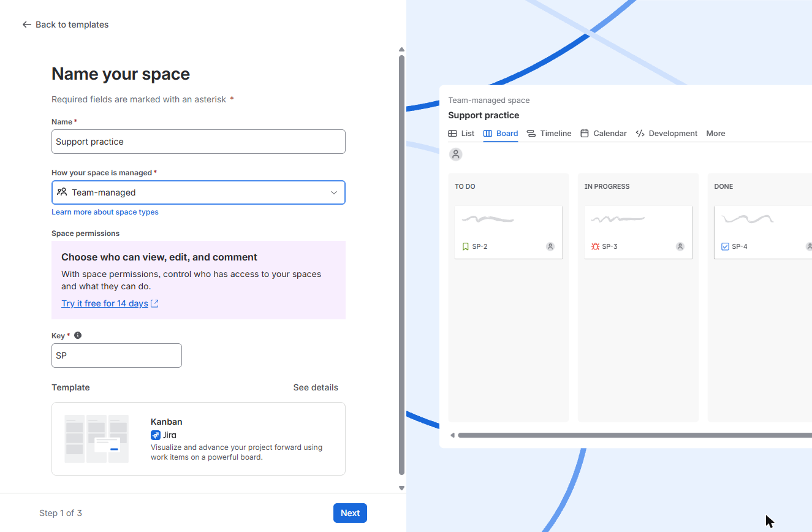Click Try it free for 14 days link
The image size is (812, 532).
[105, 303]
